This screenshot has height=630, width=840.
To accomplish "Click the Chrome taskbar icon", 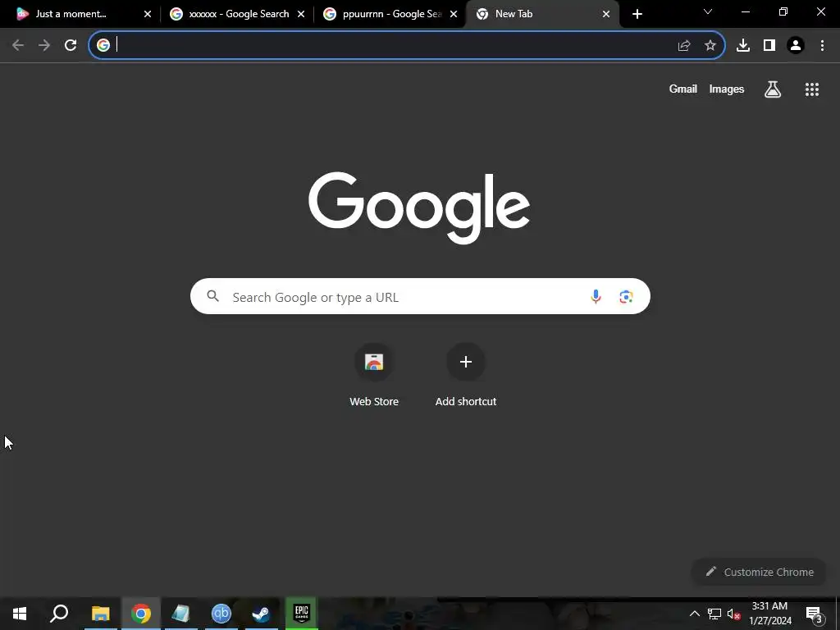I will click(141, 614).
